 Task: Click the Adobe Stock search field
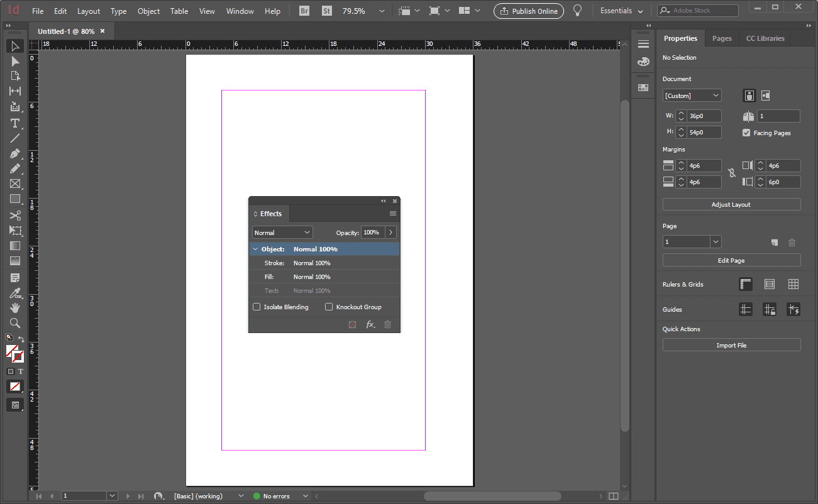[698, 10]
